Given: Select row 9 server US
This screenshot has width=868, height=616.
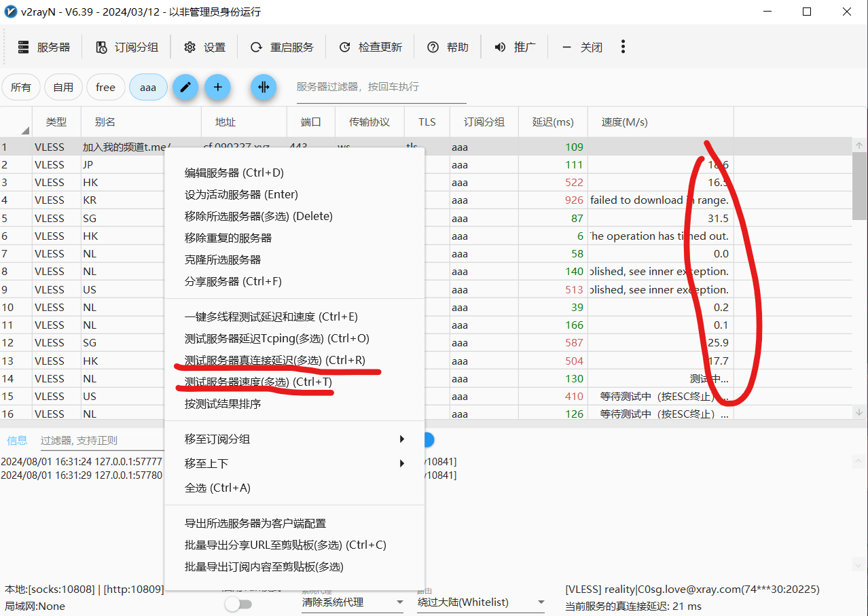Looking at the screenshot, I should point(425,289).
